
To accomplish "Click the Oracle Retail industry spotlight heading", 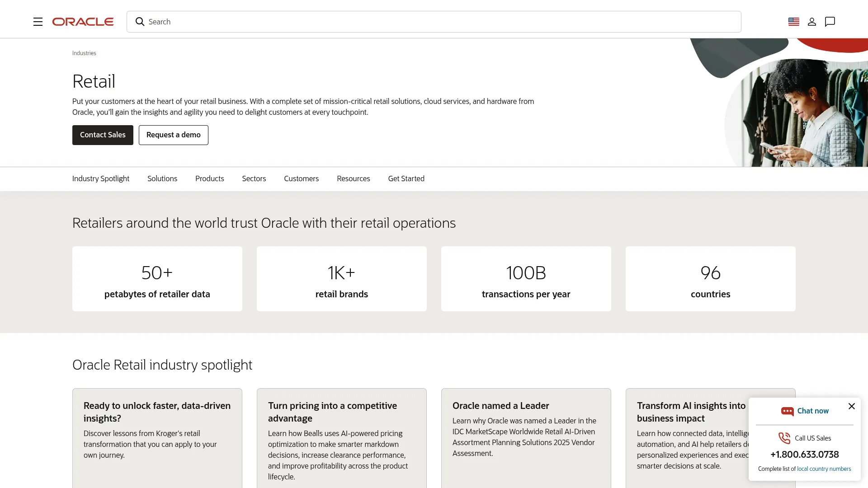I will coord(162,365).
